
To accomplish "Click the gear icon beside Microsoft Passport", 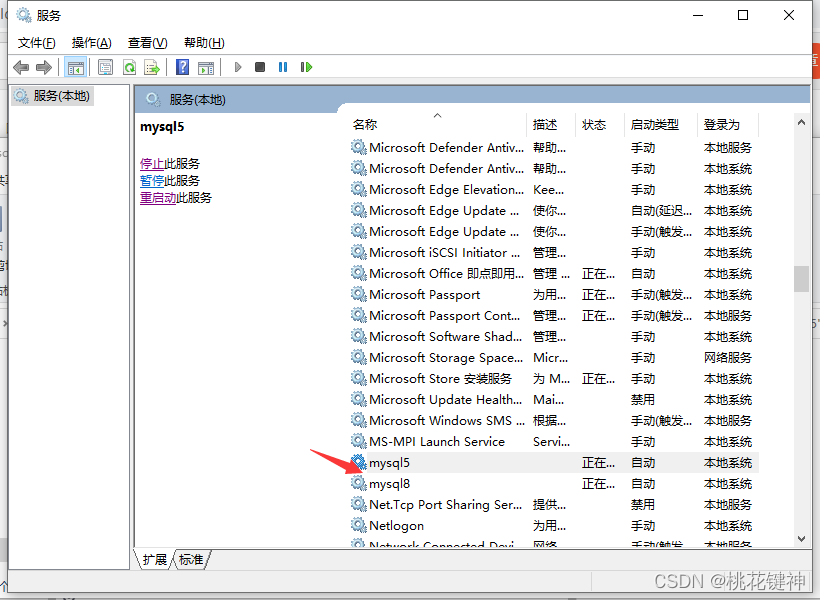I will pyautogui.click(x=359, y=295).
